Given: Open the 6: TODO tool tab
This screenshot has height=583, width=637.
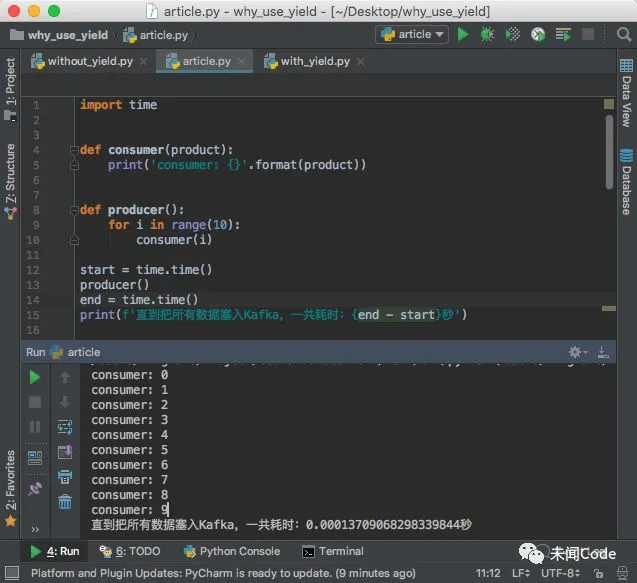Looking at the screenshot, I should pyautogui.click(x=130, y=551).
